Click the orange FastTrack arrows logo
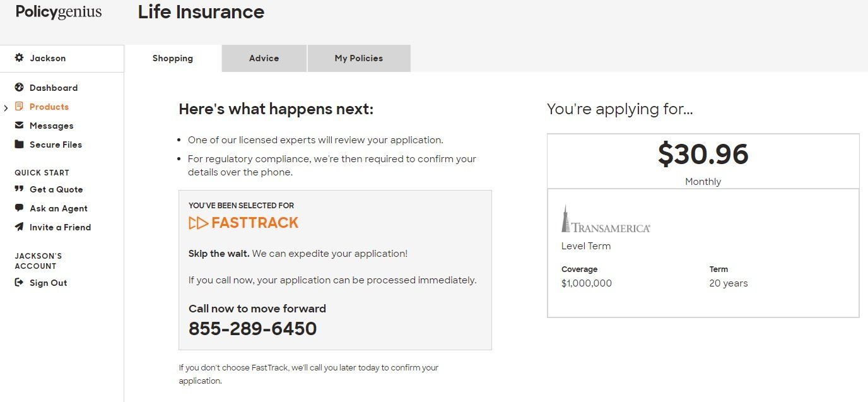 198,223
